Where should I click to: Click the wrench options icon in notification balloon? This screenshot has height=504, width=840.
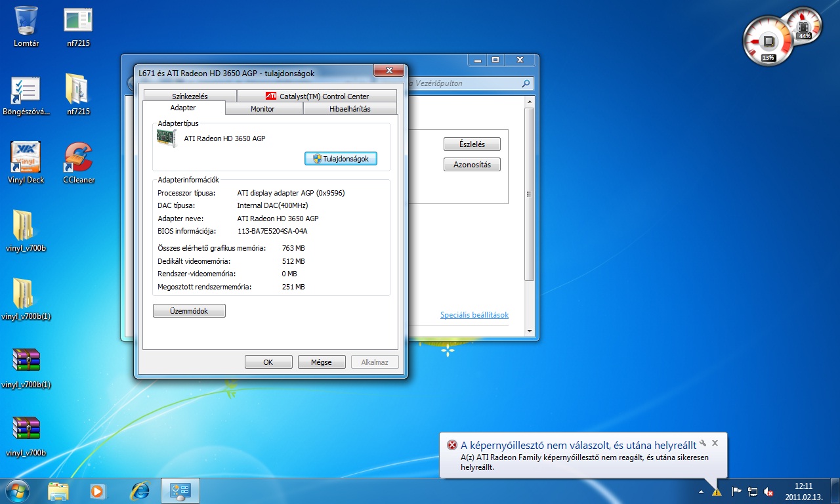(703, 443)
